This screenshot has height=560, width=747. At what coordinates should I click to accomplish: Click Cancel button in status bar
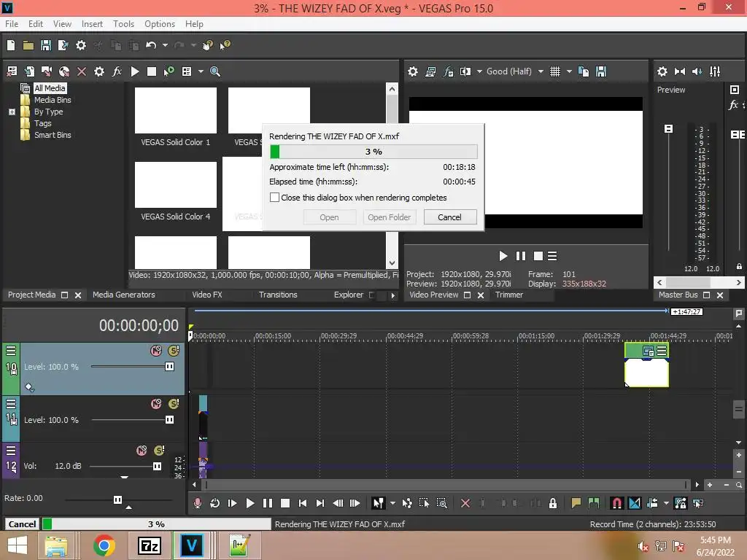pyautogui.click(x=22, y=524)
